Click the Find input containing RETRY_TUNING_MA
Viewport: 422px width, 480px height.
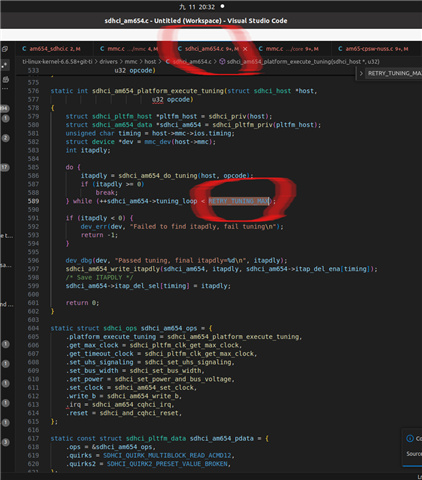click(394, 73)
